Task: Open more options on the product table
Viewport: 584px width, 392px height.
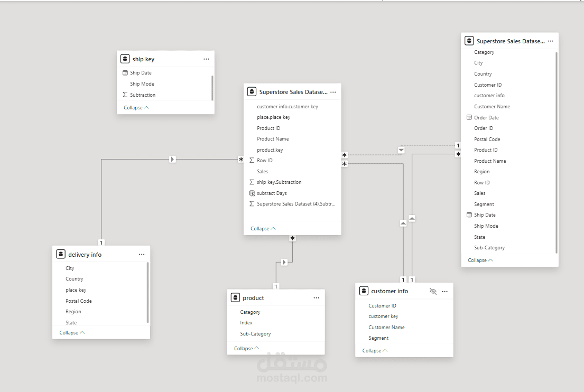Action: coord(316,298)
